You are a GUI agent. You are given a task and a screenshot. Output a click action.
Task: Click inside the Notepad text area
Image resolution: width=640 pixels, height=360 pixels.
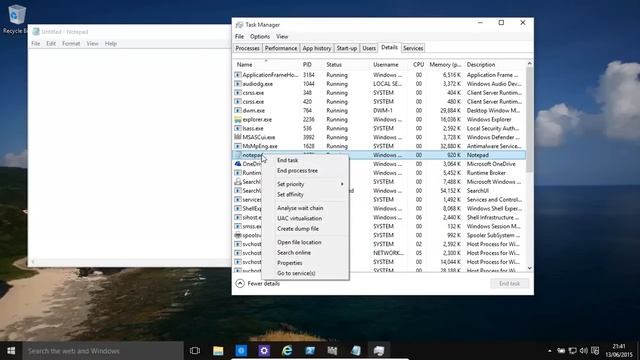130,153
